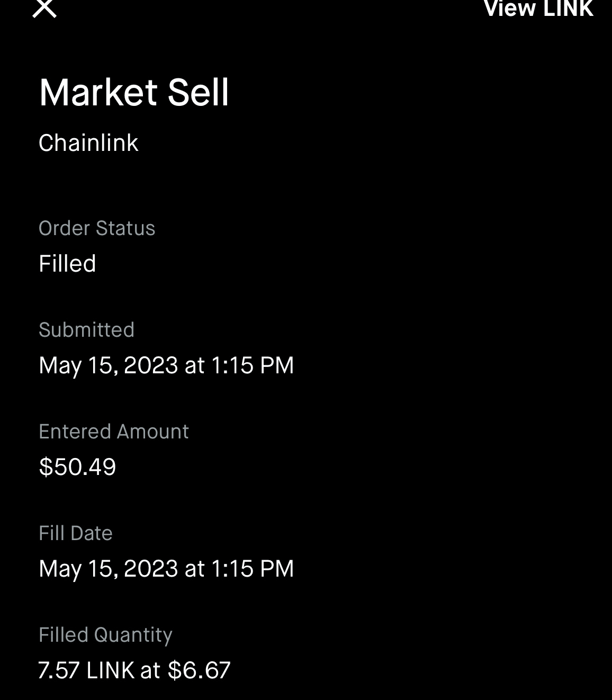Select May 15 in Submitted value
The image size is (612, 700).
coord(77,365)
